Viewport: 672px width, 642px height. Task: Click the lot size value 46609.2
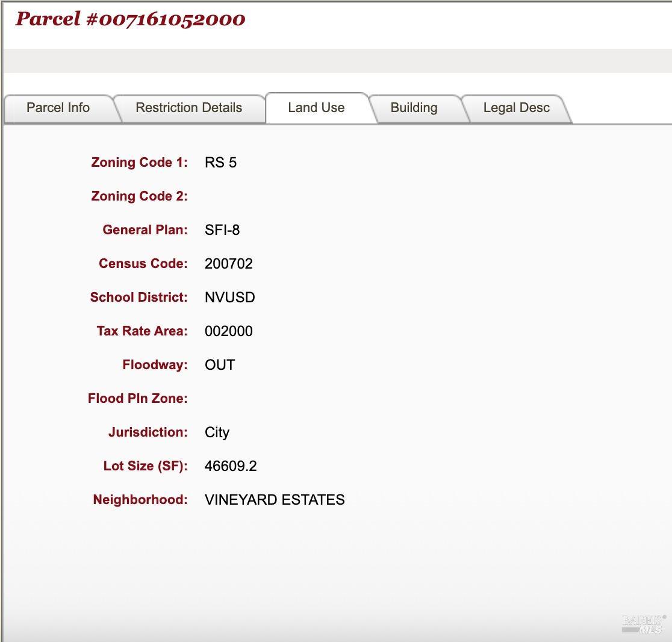coord(230,466)
